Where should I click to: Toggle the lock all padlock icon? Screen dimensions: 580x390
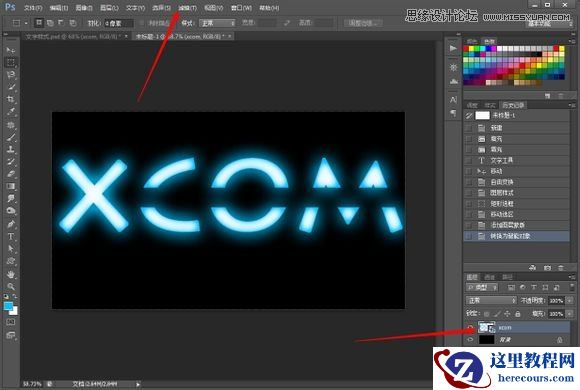[x=518, y=314]
